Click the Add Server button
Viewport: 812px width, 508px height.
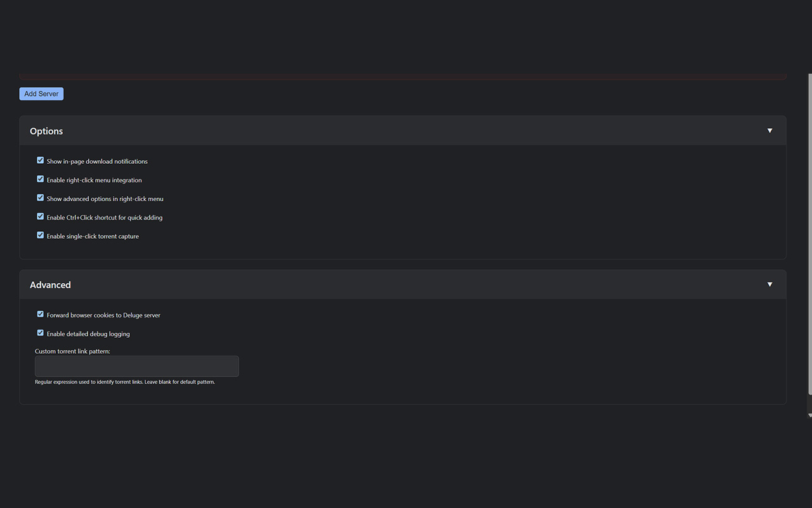click(x=41, y=94)
